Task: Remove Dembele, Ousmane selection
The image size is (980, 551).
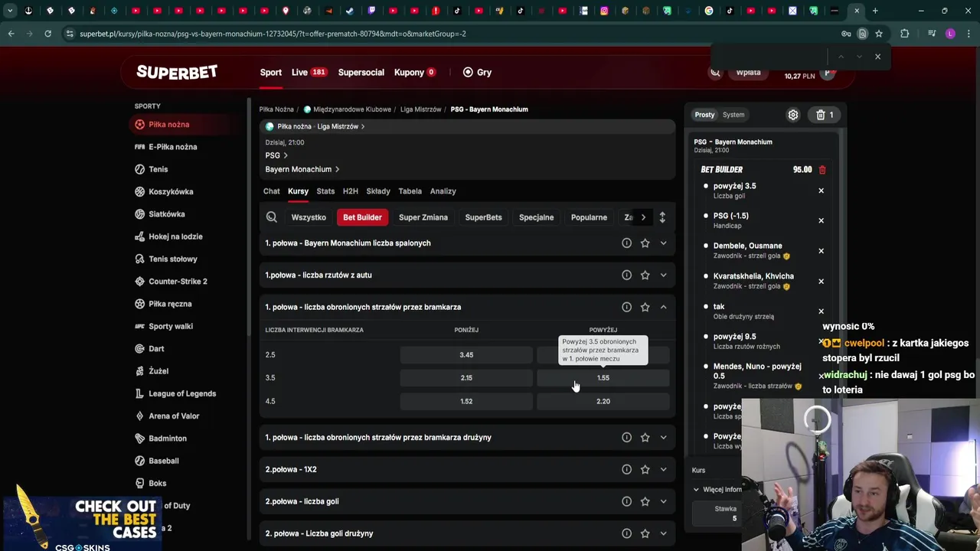Action: click(821, 251)
